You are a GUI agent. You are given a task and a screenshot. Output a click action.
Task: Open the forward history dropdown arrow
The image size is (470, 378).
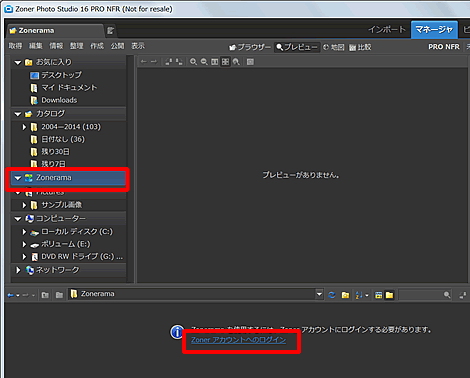click(x=33, y=295)
